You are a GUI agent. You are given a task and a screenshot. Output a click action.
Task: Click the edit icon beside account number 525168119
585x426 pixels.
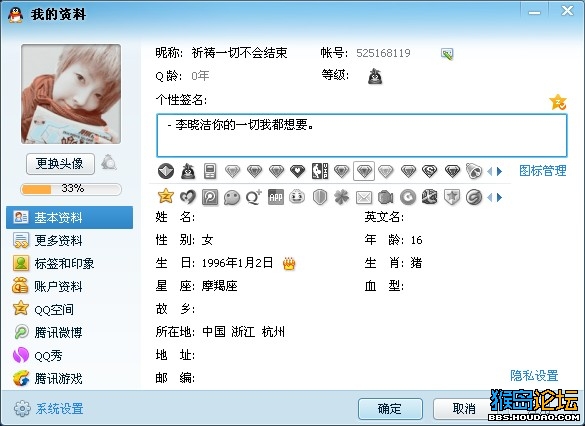coord(447,54)
